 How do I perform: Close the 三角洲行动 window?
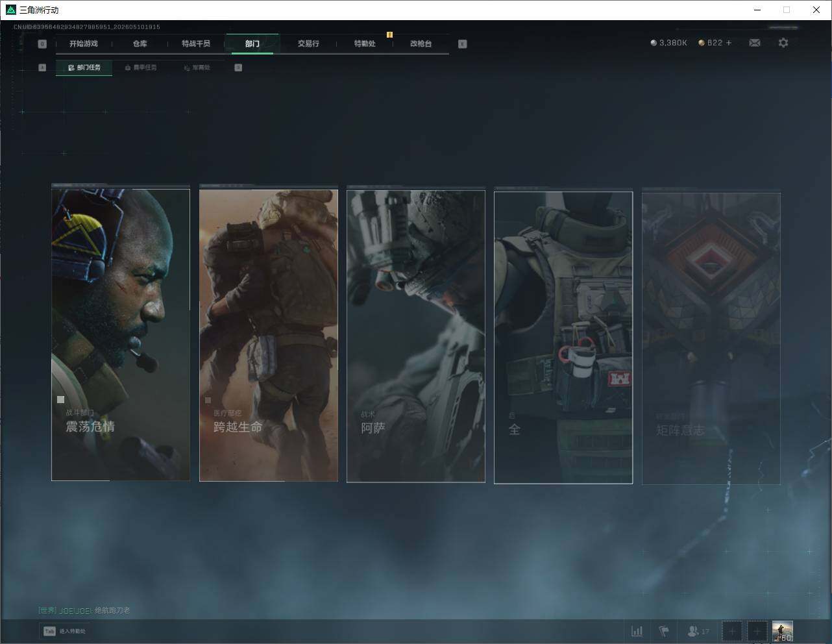click(816, 10)
